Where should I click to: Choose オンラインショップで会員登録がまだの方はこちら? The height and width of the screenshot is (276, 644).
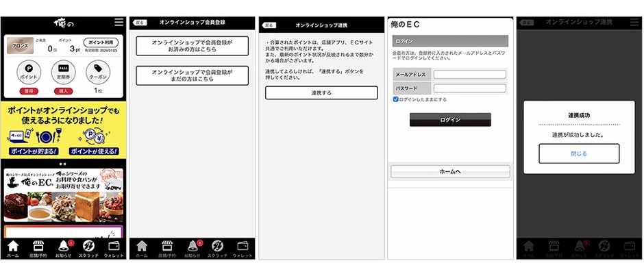click(192, 75)
